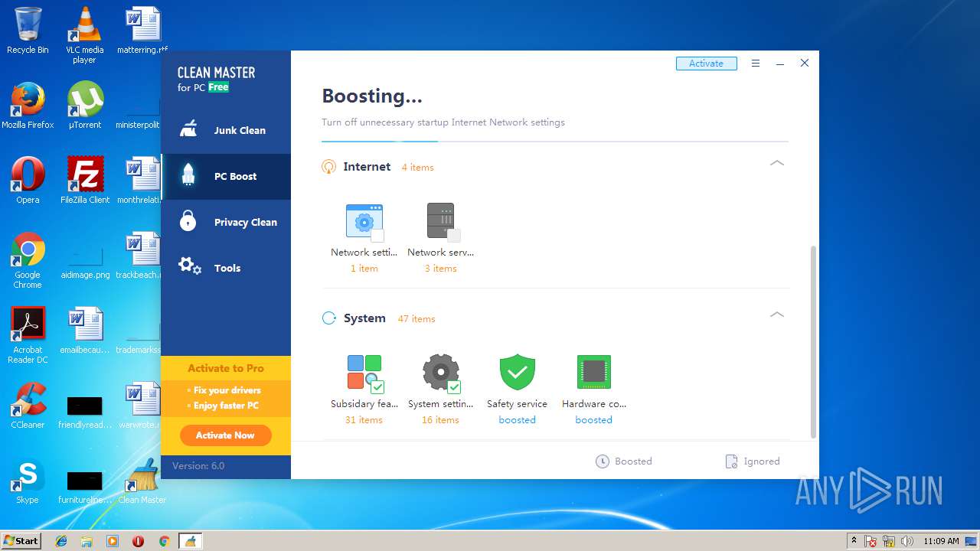Select the Safety service shield icon
The width and height of the screenshot is (980, 551).
[x=518, y=373]
